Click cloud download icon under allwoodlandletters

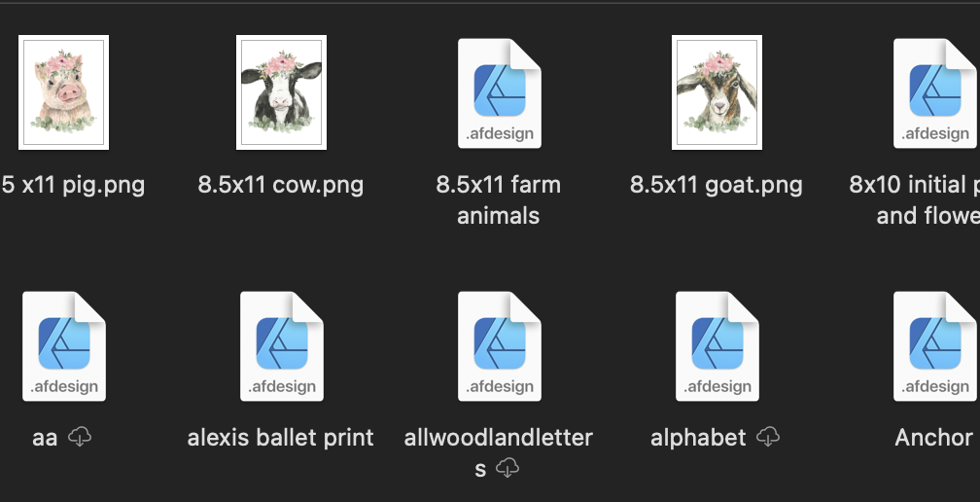(507, 468)
